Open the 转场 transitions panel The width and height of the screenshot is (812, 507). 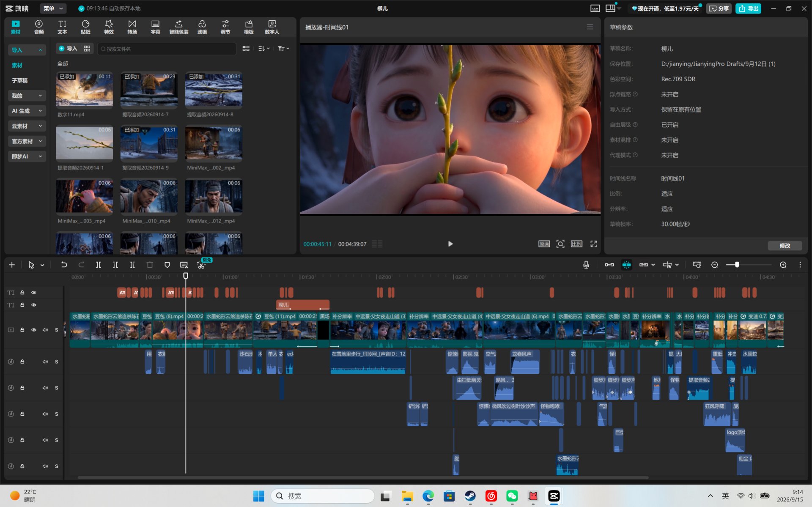(x=132, y=27)
